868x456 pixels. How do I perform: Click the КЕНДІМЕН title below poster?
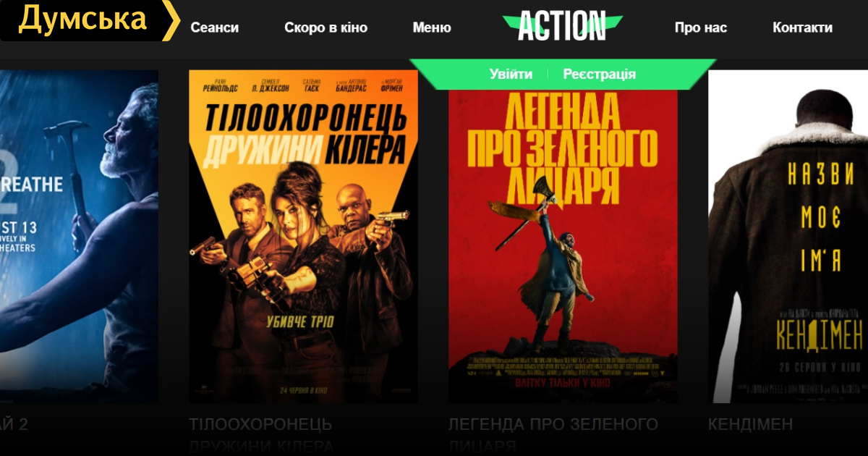[750, 424]
